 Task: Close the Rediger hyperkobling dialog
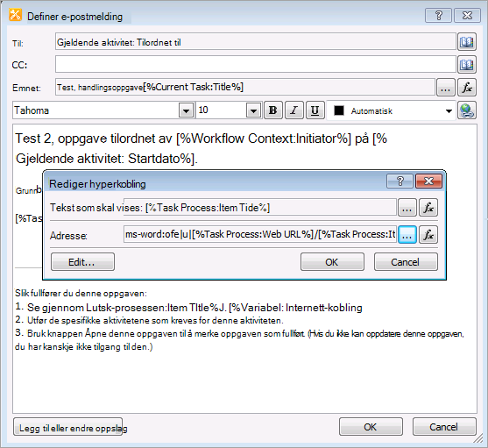[x=428, y=181]
